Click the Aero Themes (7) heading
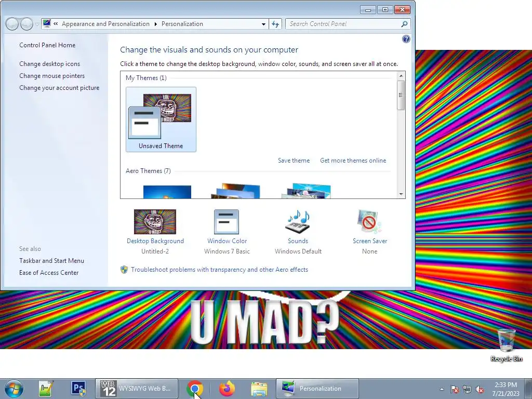532x399 pixels. click(148, 170)
